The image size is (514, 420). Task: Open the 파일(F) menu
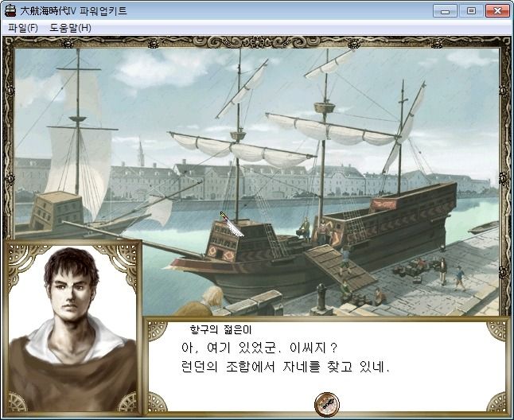(x=23, y=28)
